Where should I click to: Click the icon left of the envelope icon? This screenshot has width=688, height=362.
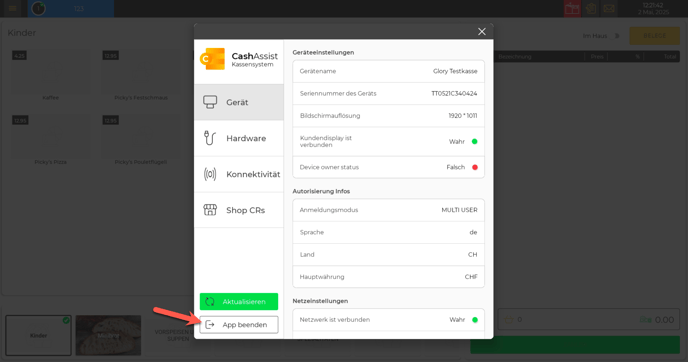point(591,8)
